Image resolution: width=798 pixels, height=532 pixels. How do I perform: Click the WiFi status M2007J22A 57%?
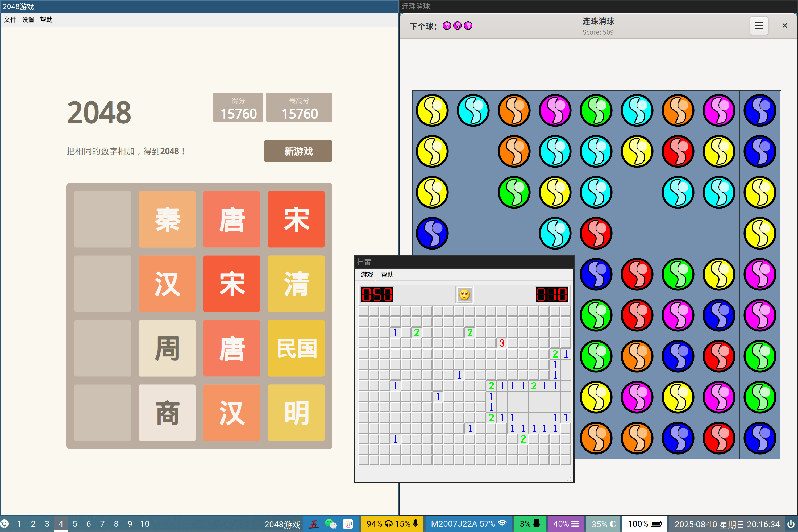click(x=468, y=524)
